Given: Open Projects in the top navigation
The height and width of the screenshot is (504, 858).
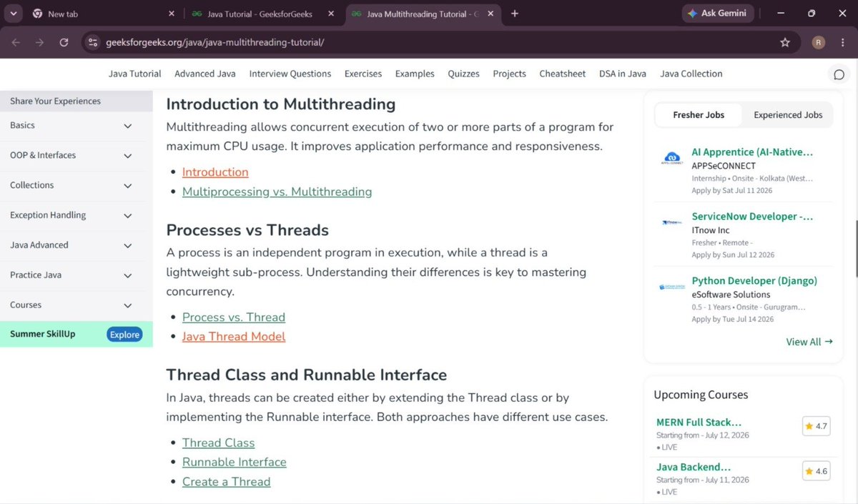Looking at the screenshot, I should pos(509,74).
